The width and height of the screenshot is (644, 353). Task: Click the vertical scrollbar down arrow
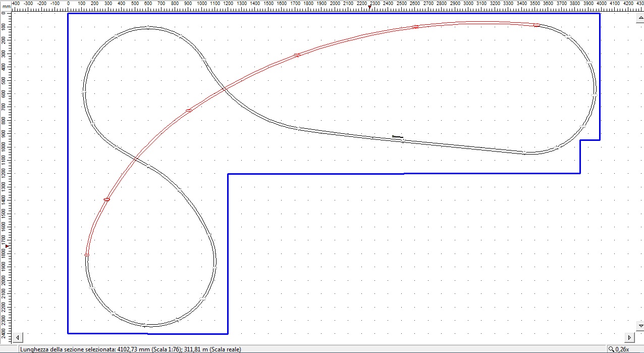click(640, 326)
